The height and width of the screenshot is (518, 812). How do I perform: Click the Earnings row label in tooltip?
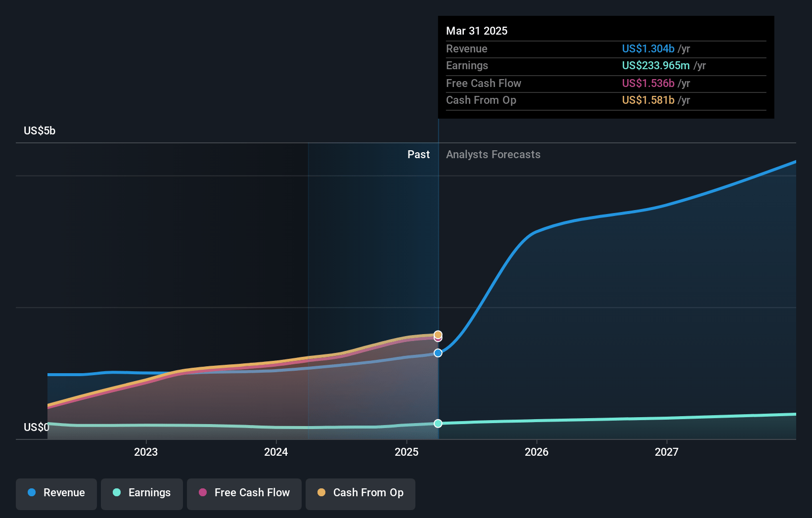click(467, 66)
